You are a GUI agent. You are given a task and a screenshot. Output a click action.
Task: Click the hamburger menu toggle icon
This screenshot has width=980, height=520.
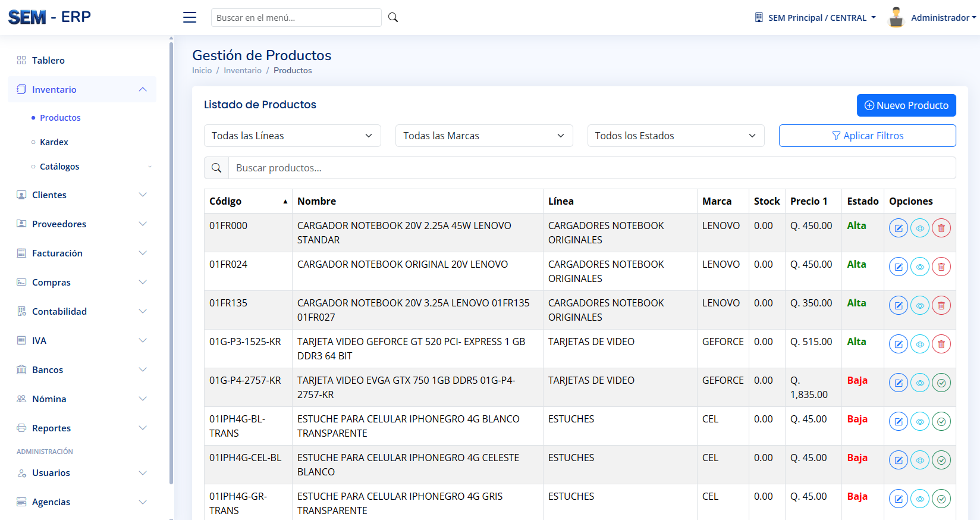coord(190,17)
